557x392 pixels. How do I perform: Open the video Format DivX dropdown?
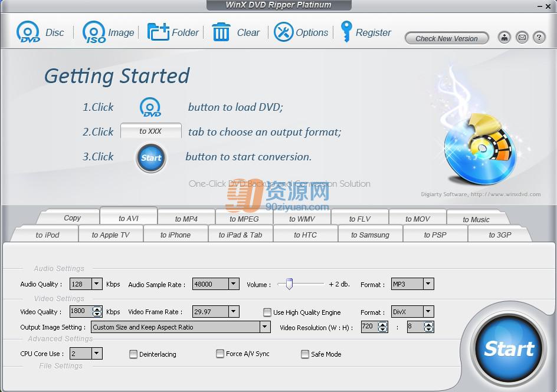tap(428, 311)
